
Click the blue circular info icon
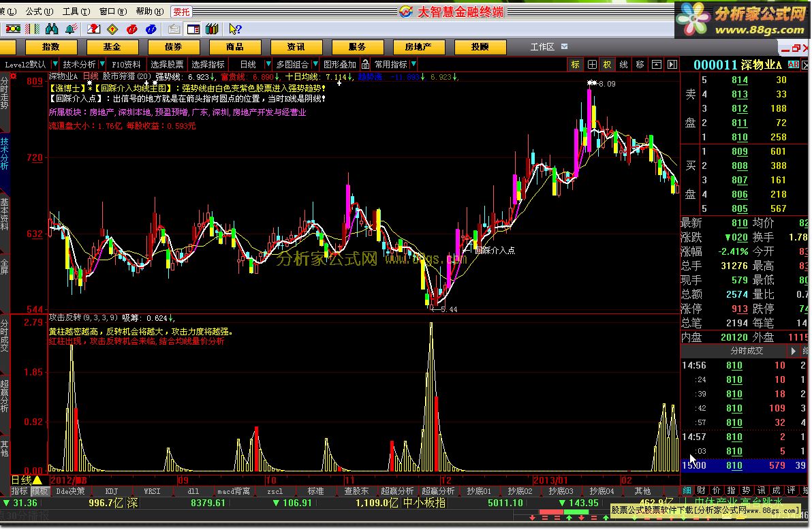(151, 29)
